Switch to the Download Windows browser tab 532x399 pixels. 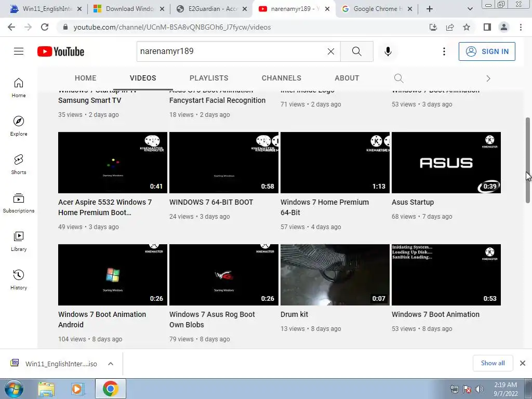pyautogui.click(x=128, y=9)
